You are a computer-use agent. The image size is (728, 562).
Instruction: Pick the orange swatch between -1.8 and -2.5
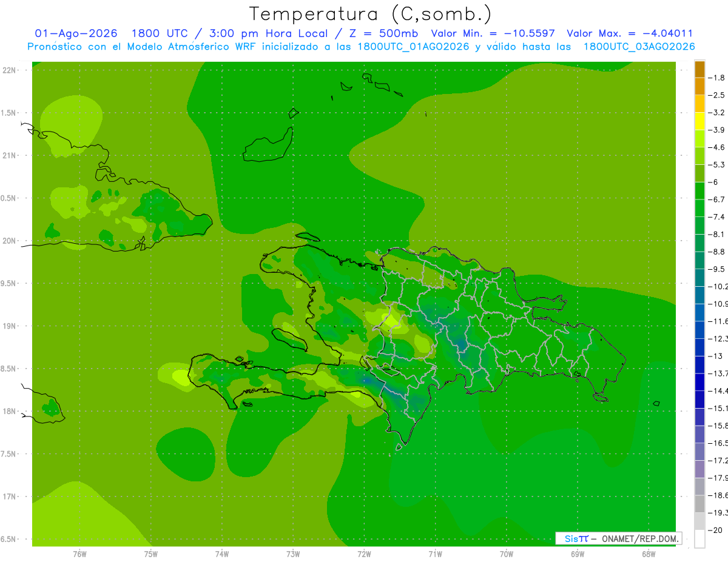pyautogui.click(x=699, y=86)
